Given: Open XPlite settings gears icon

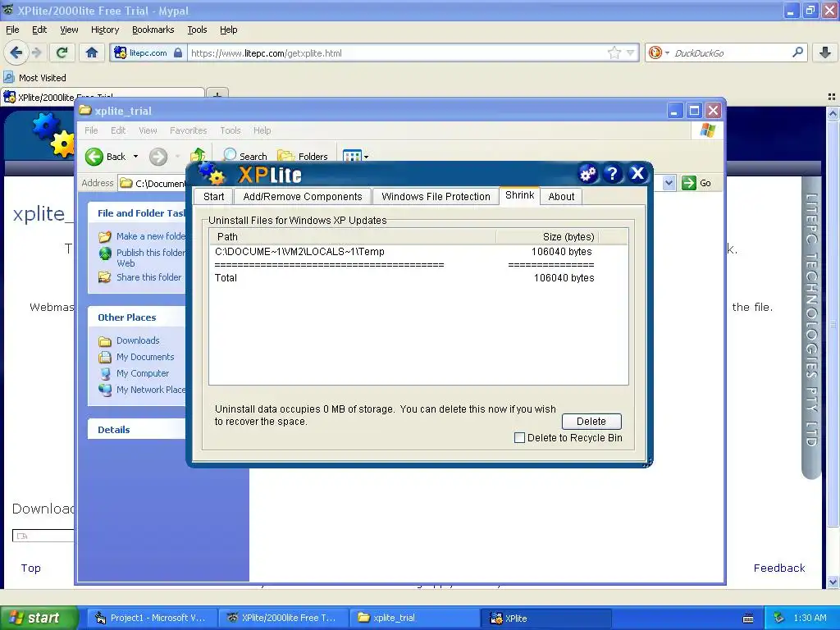Looking at the screenshot, I should click(587, 174).
